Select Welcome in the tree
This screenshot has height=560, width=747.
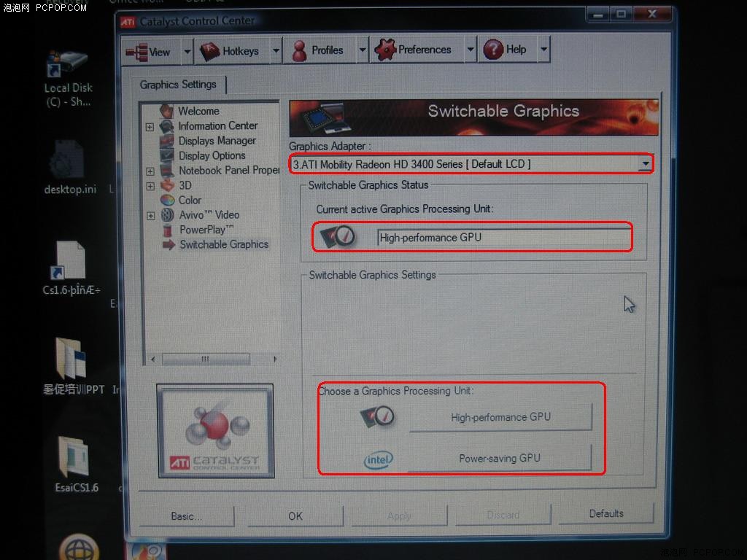[x=198, y=111]
